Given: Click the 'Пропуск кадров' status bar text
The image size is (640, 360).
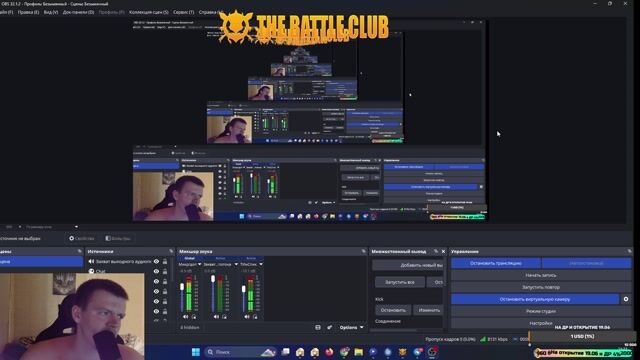Looking at the screenshot, I should tap(451, 339).
